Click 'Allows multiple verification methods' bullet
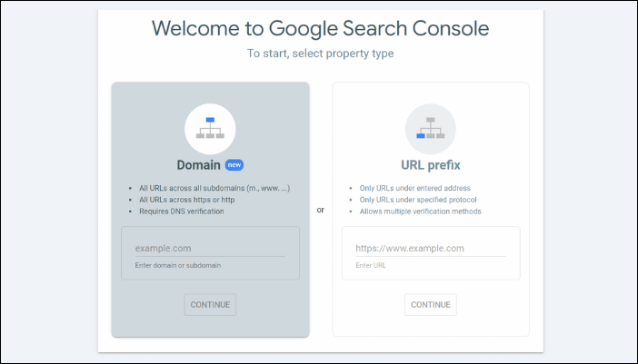638x364 pixels. 420,212
